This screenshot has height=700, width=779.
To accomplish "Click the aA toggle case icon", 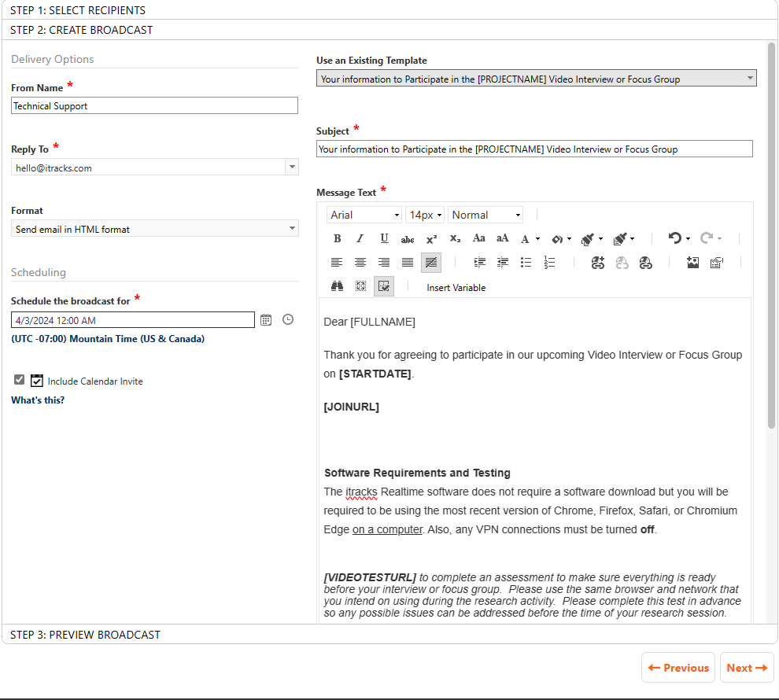I will point(502,239).
